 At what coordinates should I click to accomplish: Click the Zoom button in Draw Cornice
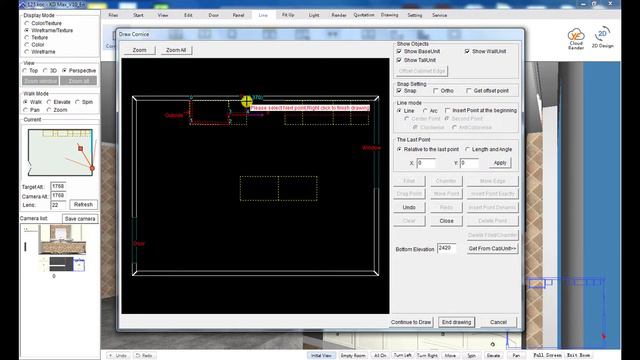pos(140,50)
